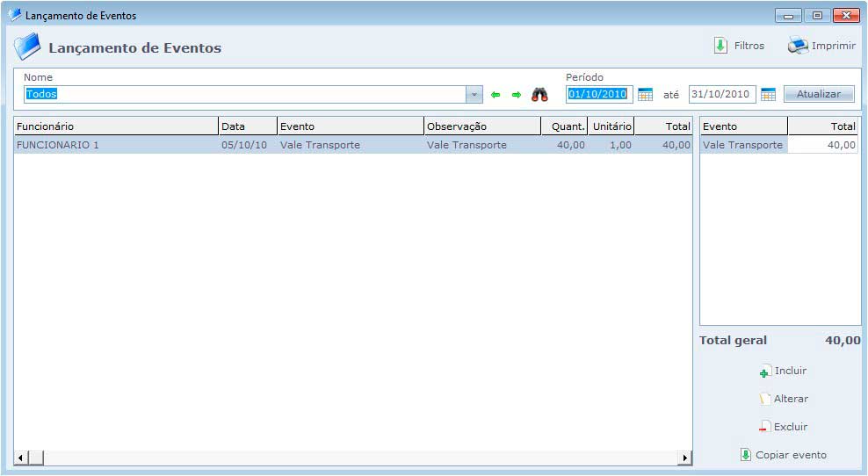868x476 pixels.
Task: Click Copiar evento button
Action: click(x=783, y=456)
